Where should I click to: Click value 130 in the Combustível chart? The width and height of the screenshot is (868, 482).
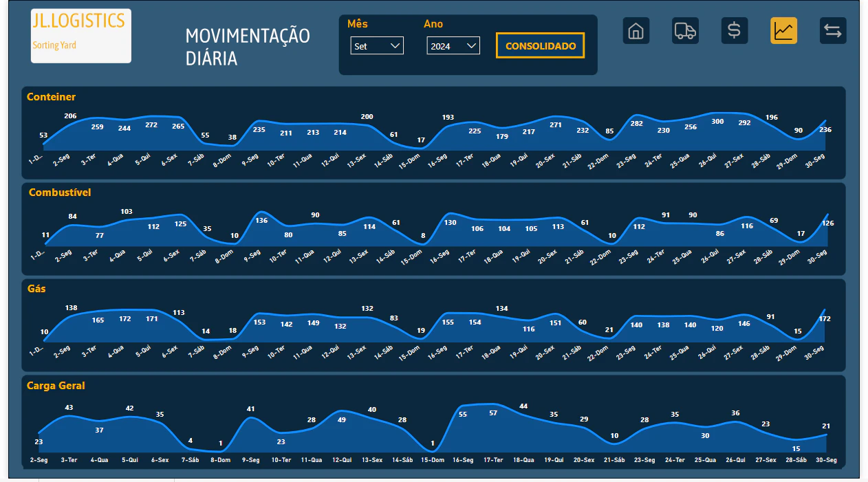451,222
